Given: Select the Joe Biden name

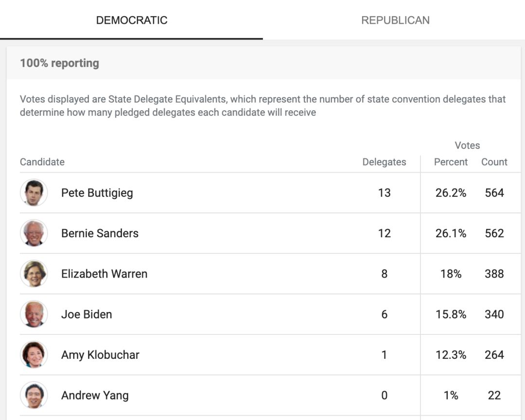Looking at the screenshot, I should click(x=87, y=314).
